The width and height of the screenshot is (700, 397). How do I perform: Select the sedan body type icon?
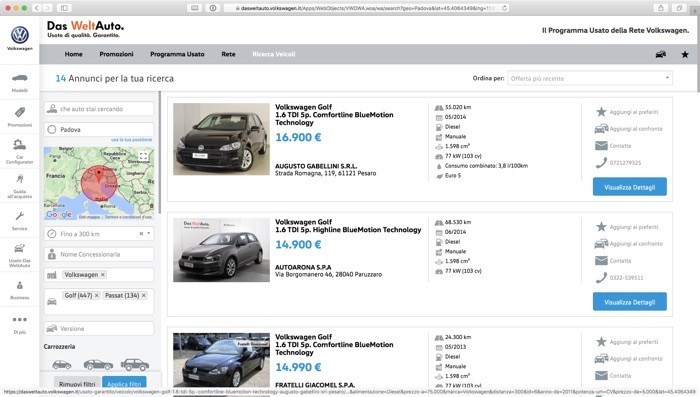click(x=98, y=364)
